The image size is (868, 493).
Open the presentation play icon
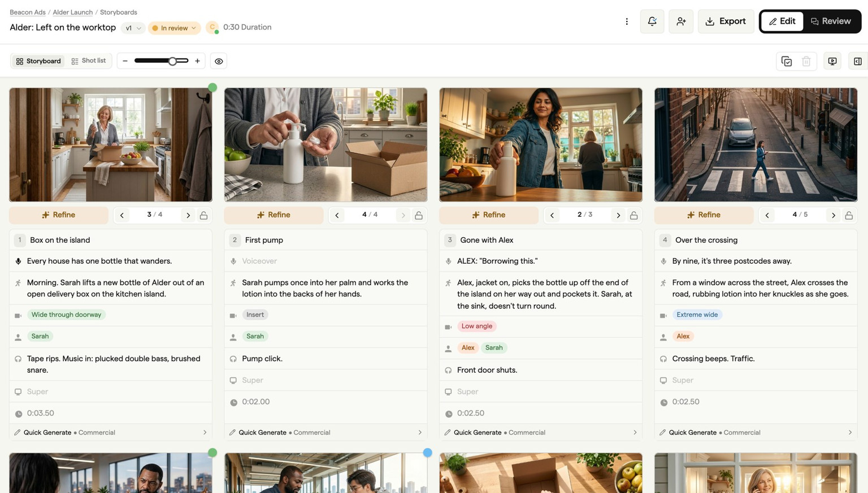tap(832, 61)
